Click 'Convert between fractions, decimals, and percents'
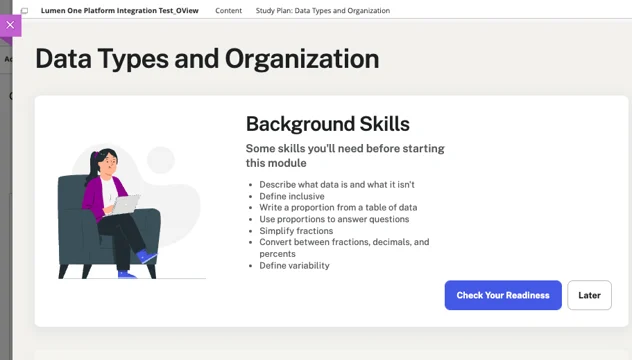Viewport: 632px width, 360px height. coord(344,248)
